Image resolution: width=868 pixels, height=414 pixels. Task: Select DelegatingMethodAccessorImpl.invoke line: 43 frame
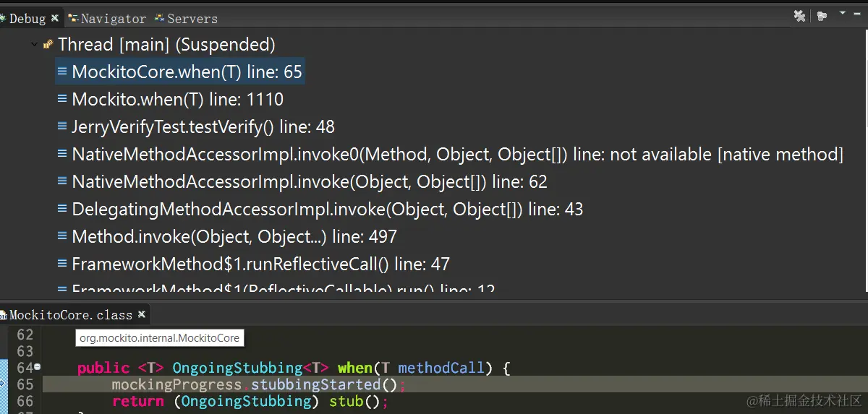(x=320, y=209)
